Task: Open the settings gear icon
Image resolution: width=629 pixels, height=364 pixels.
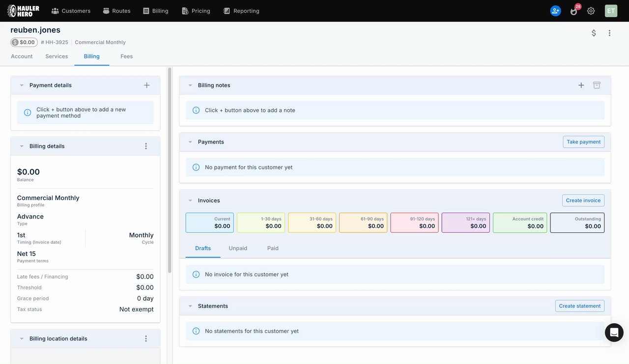Action: pyautogui.click(x=591, y=11)
